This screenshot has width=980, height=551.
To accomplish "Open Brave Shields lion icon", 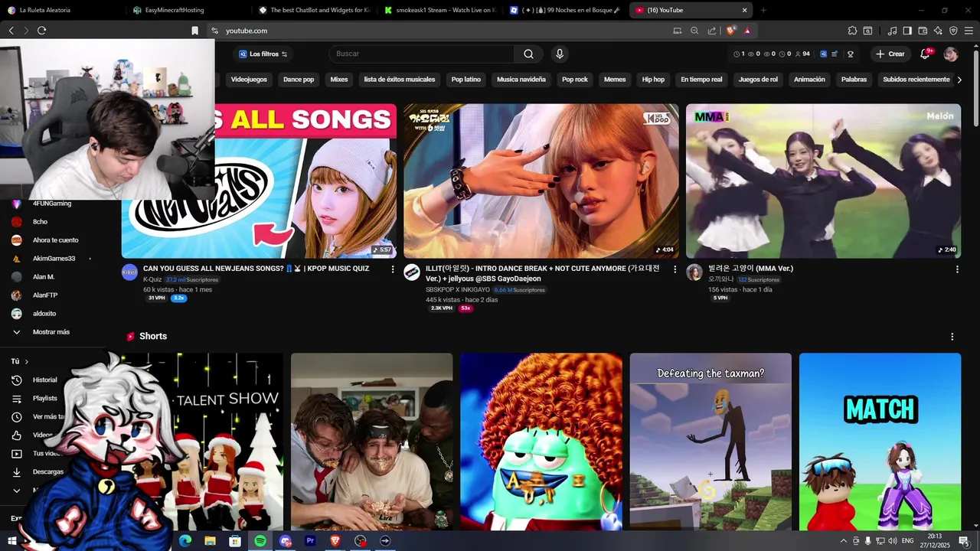I will point(731,31).
